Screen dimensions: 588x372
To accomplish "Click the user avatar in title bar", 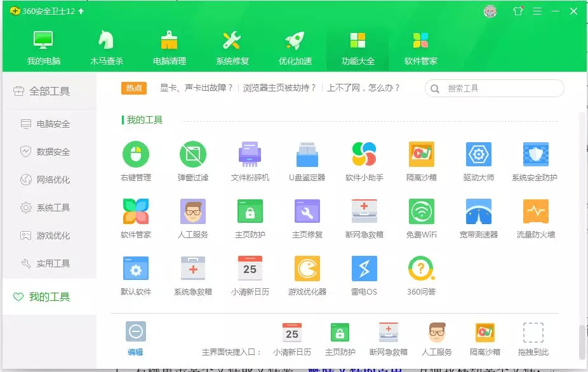I will click(x=490, y=11).
